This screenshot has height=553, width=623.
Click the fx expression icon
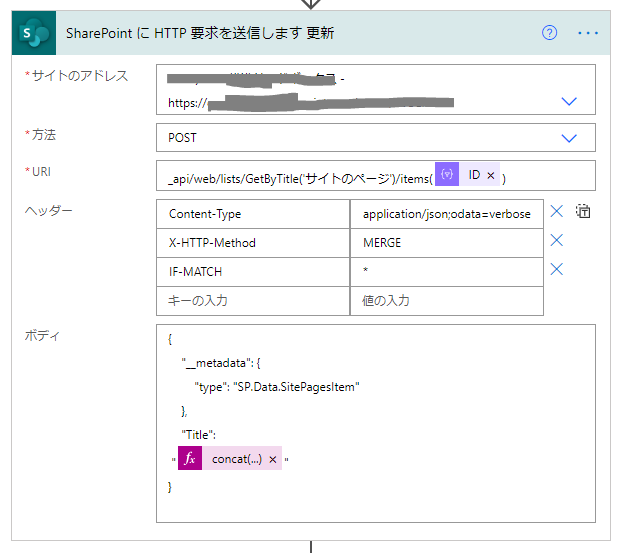190,458
